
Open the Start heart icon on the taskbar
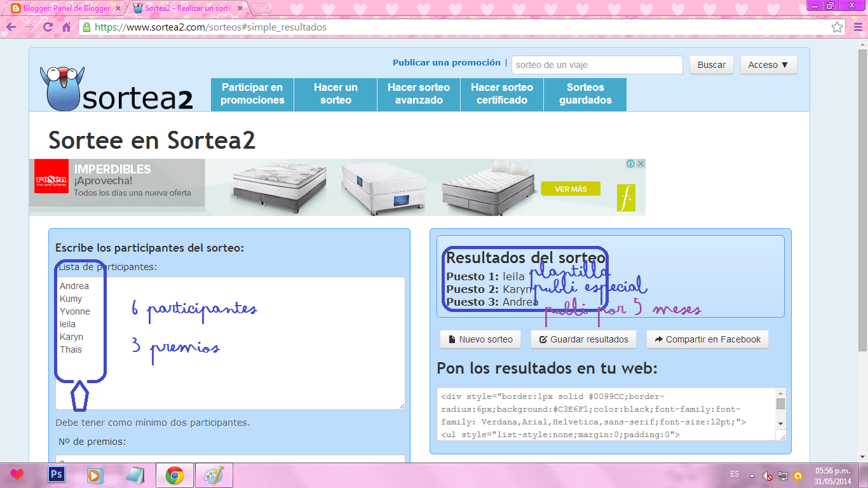[17, 475]
